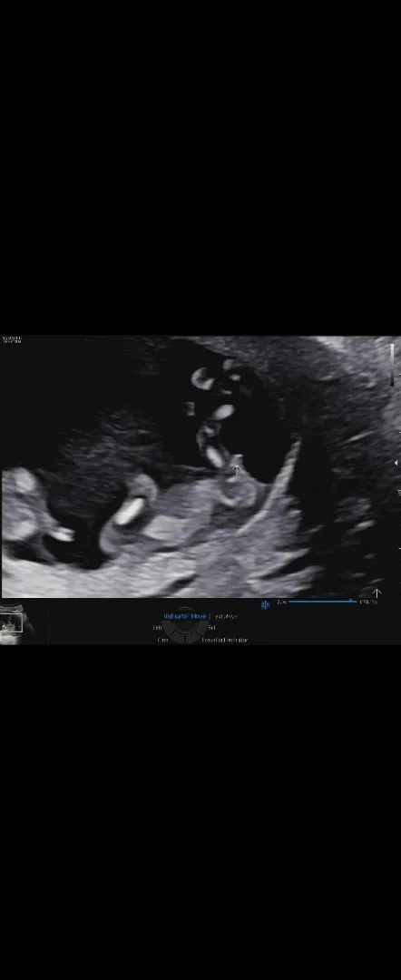
Task: Click the grayscale map bar
Action: pos(393,365)
